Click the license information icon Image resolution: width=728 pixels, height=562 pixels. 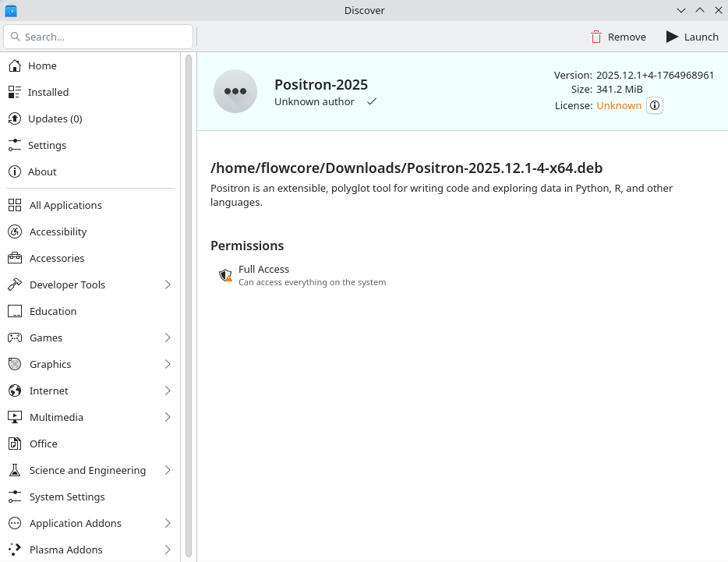point(655,106)
